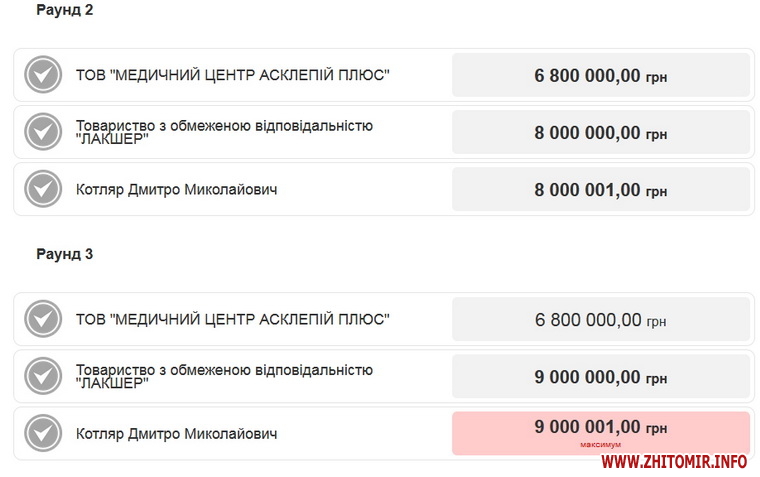Click checkmark icon beside Котляр in Раунд 3
The height and width of the screenshot is (477, 760).
pos(43,433)
